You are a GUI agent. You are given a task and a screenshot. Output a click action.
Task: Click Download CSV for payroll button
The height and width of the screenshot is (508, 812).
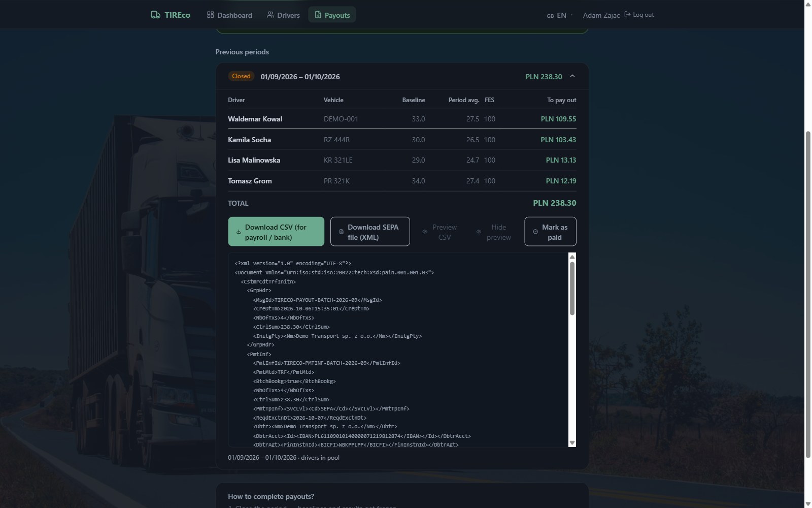point(276,232)
